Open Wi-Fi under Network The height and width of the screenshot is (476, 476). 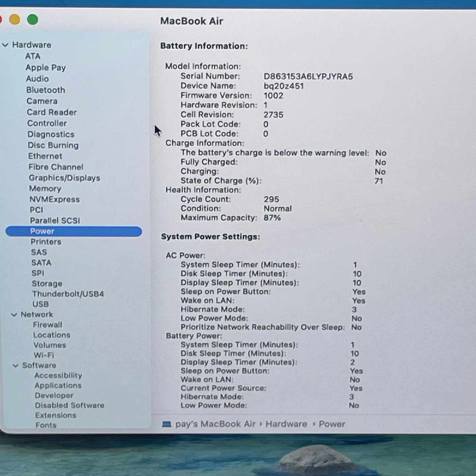44,355
